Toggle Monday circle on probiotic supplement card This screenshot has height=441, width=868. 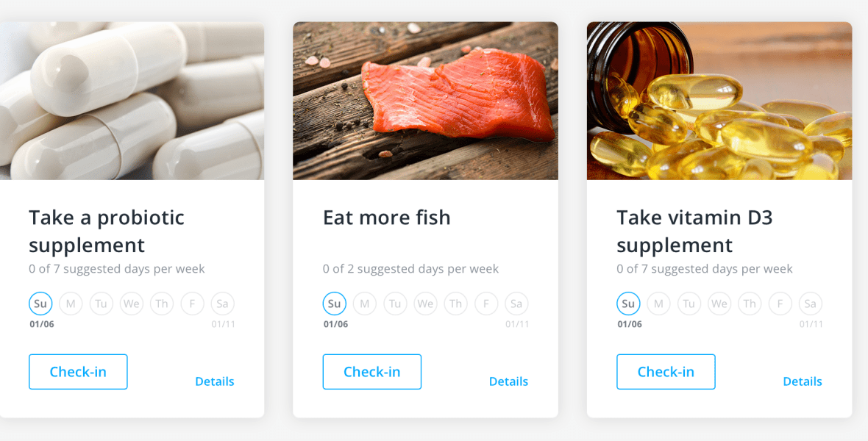point(71,304)
